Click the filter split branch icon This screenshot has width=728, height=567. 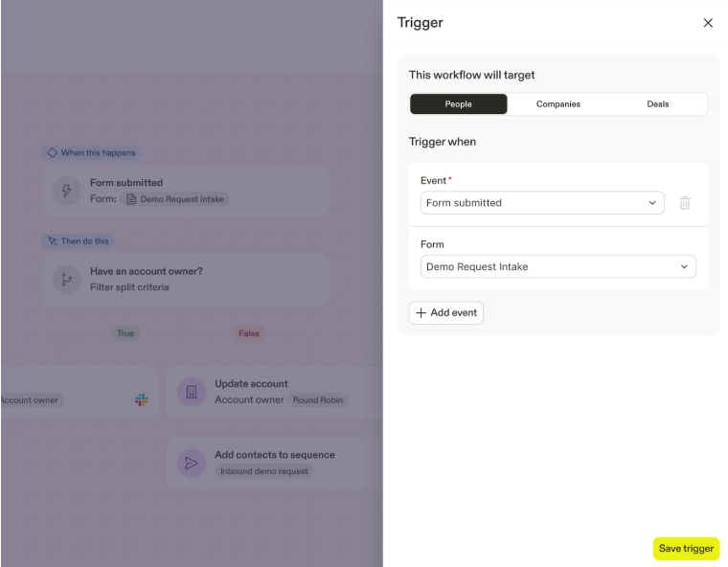pyautogui.click(x=67, y=280)
